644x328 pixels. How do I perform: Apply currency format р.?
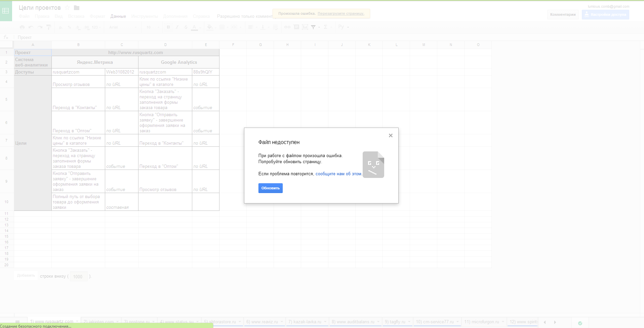[61, 28]
